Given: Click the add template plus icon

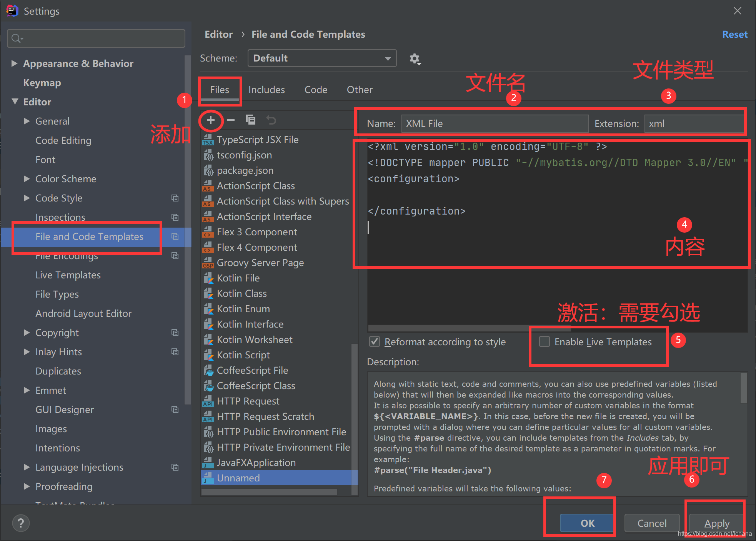Looking at the screenshot, I should [211, 120].
